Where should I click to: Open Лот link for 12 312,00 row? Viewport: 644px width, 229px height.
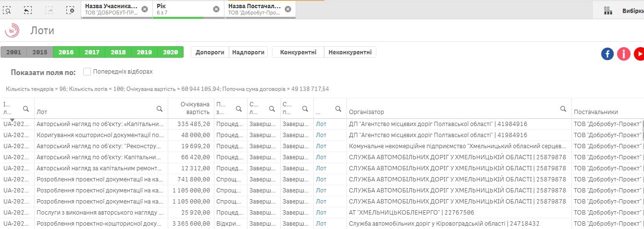click(321, 168)
